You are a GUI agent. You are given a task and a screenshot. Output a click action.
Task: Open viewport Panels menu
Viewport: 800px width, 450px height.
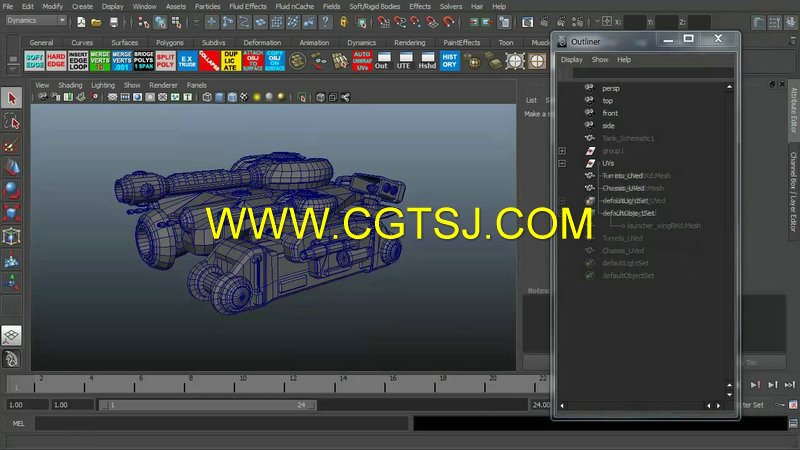coord(196,85)
